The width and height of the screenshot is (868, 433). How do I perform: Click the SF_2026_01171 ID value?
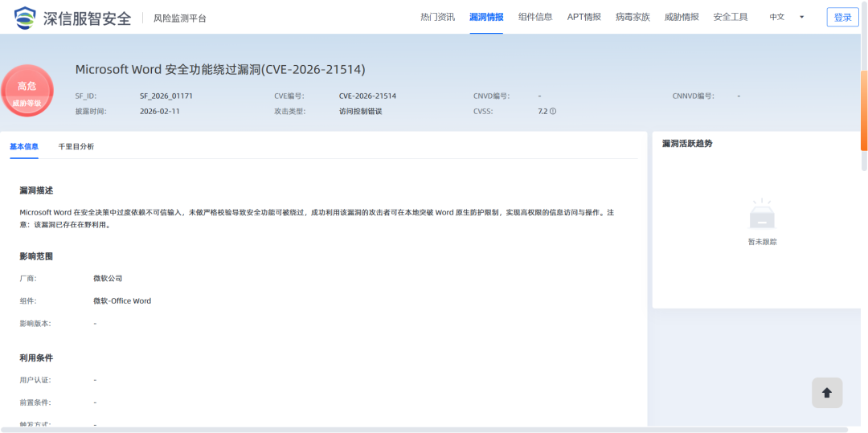pos(166,96)
